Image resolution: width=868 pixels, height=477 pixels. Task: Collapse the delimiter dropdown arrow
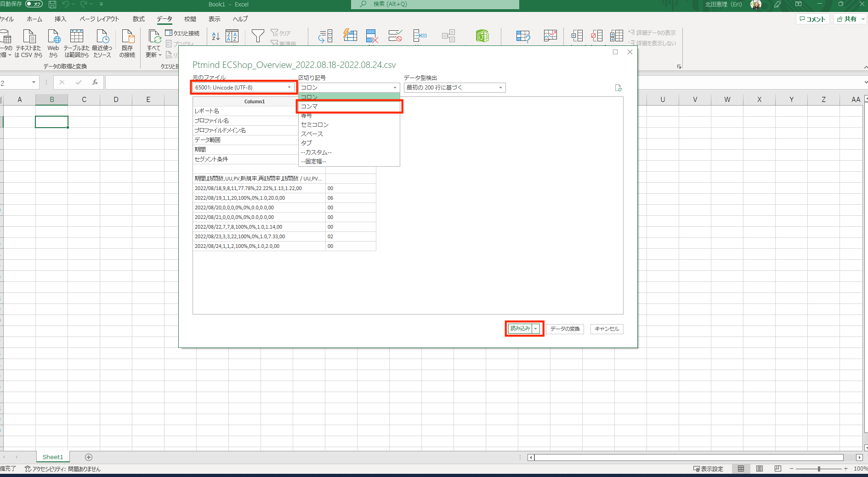[x=395, y=88]
